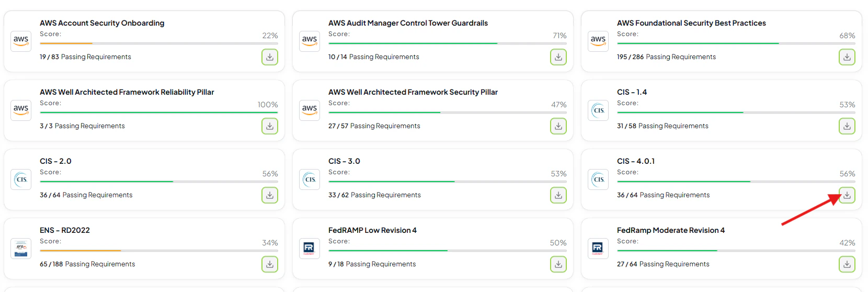Viewport: 868px width, 292px height.
Task: Click the 50% score value
Action: (558, 243)
